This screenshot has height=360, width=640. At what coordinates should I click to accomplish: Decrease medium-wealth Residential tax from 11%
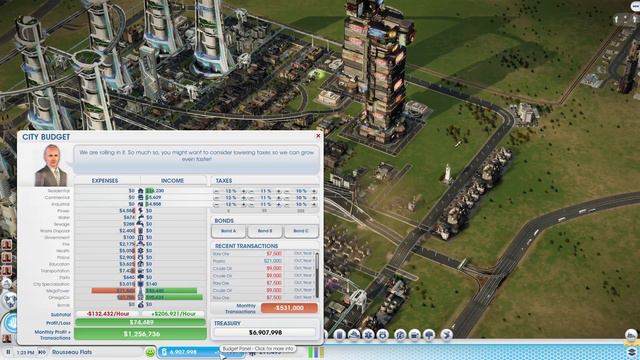pos(252,191)
